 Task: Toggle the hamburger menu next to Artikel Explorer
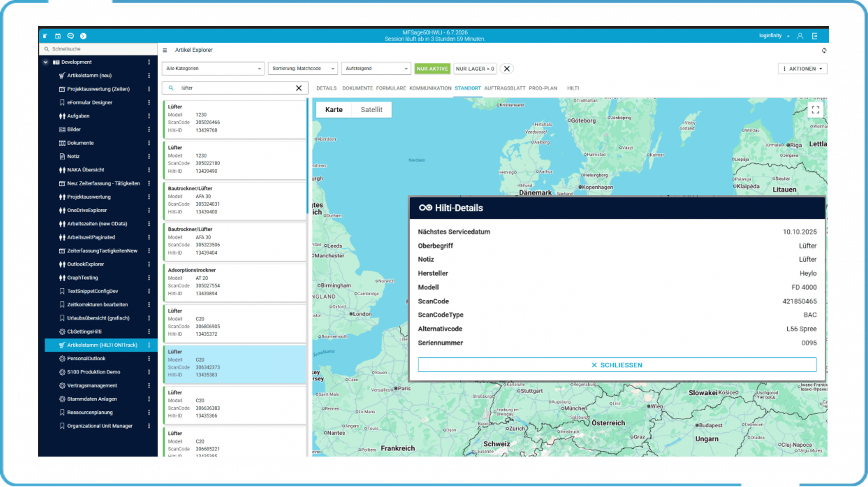pos(165,50)
